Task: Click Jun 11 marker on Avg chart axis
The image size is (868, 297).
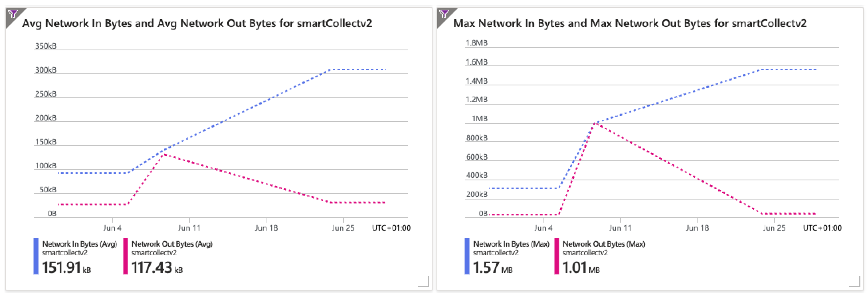Action: click(189, 228)
